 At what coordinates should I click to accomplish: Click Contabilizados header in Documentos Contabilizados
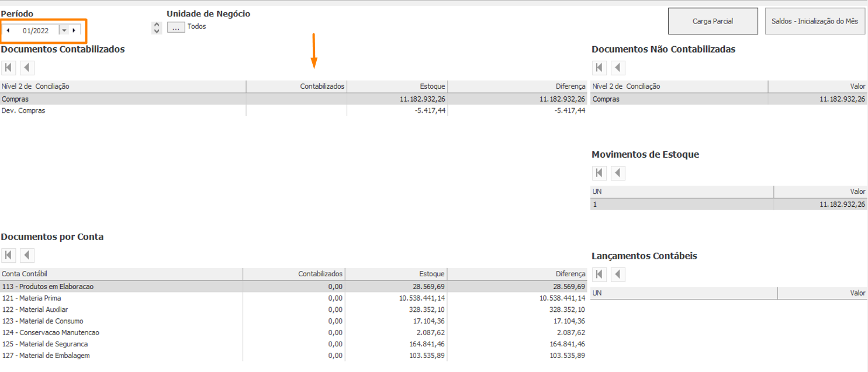click(x=296, y=86)
